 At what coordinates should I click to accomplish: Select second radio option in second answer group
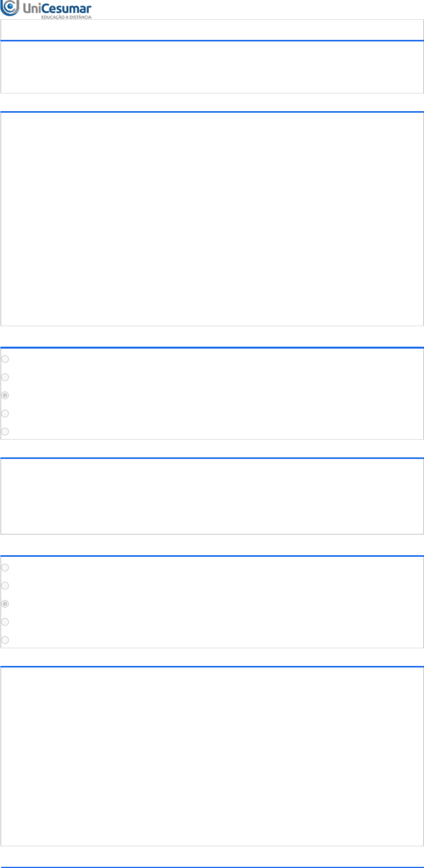5,585
